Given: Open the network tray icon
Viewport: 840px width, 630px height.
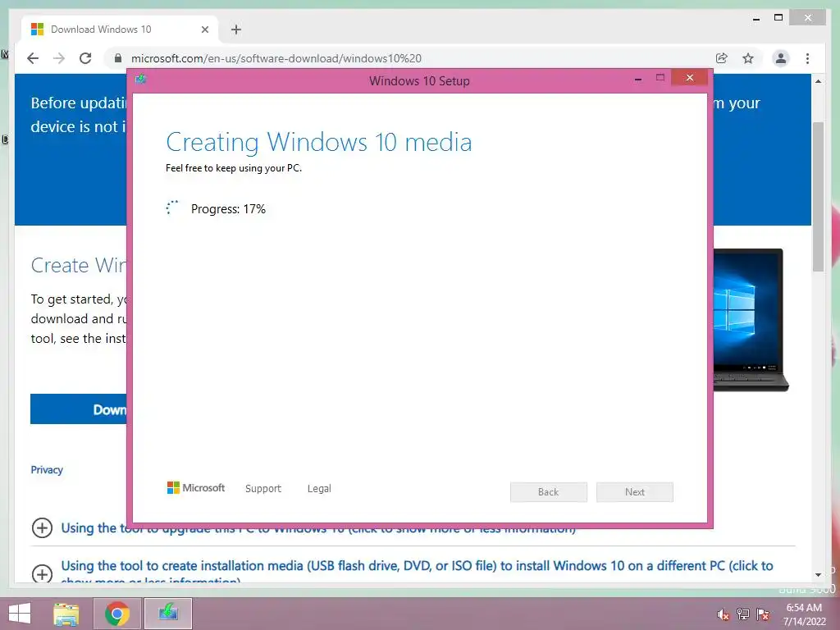Looking at the screenshot, I should coord(743,614).
